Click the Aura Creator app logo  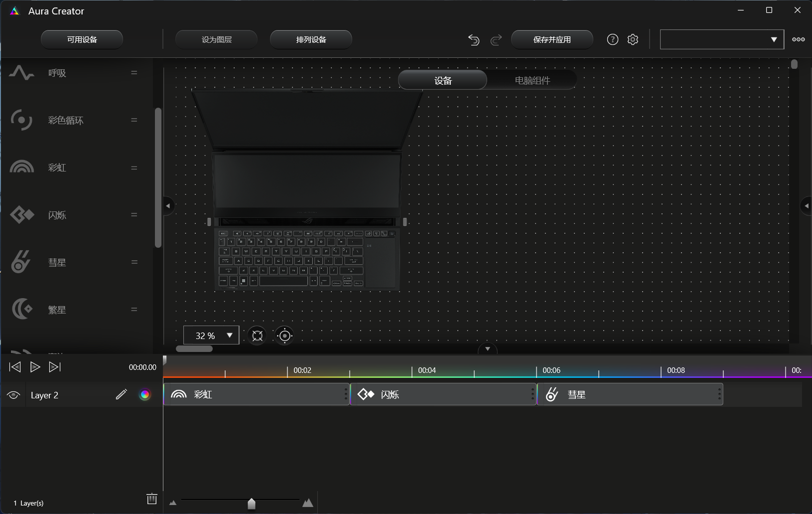[15, 11]
